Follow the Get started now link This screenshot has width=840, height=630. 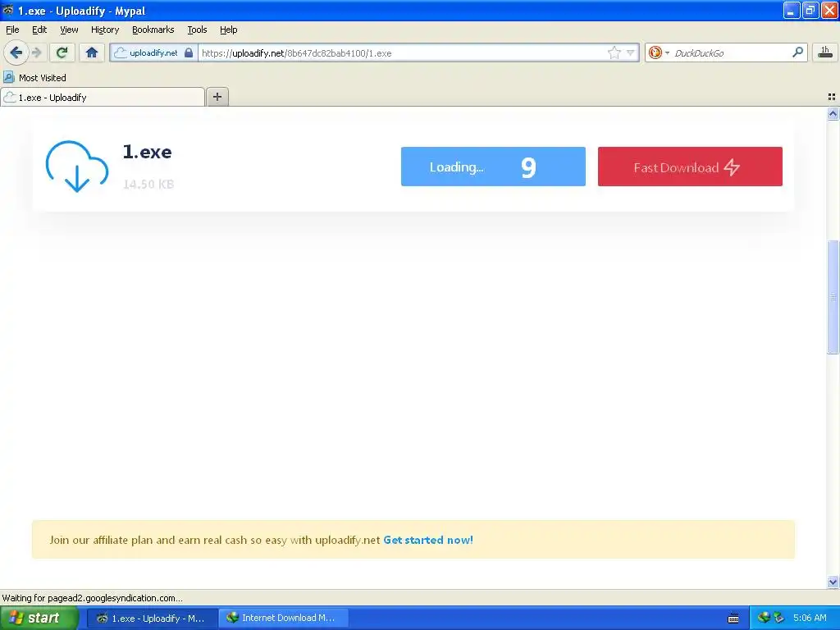coord(428,540)
